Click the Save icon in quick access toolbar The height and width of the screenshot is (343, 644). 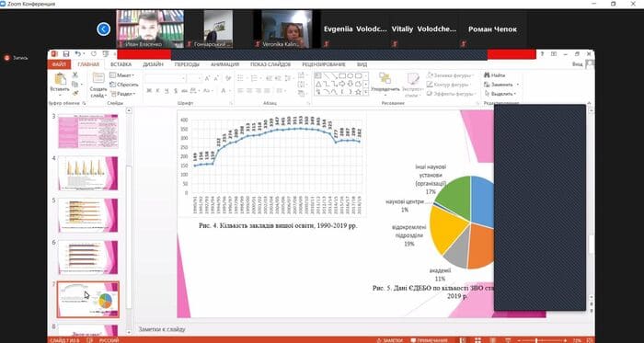pyautogui.click(x=65, y=53)
